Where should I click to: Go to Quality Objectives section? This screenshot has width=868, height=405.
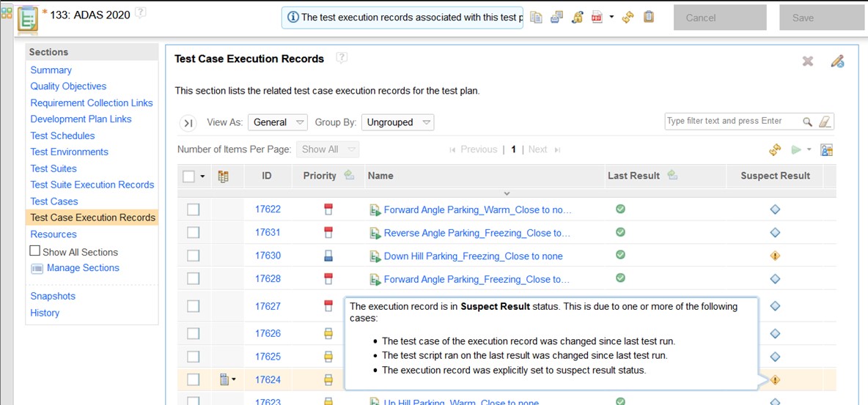[x=68, y=86]
